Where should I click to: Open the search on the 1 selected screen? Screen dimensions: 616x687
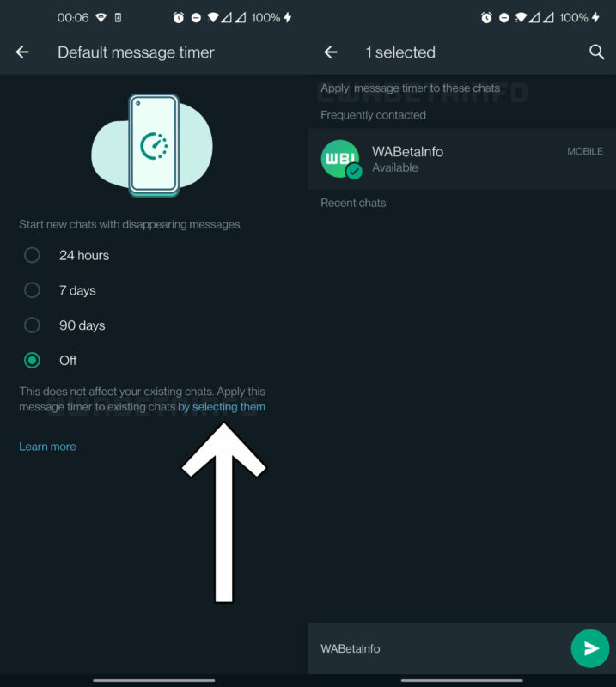click(x=596, y=52)
